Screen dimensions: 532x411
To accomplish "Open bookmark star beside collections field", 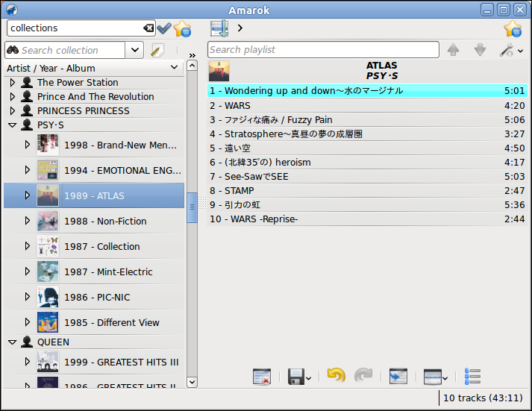I will [x=182, y=28].
